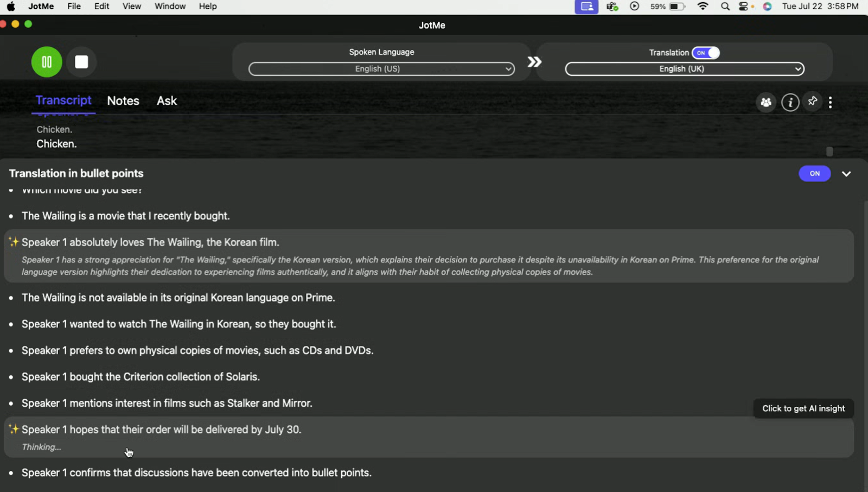Click the double arrow between language selectors

[x=534, y=62]
